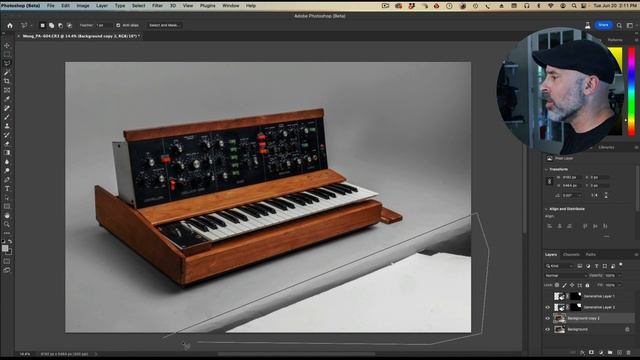The image size is (640, 360).
Task: Select the Path Selection tool
Action: [x=7, y=198]
